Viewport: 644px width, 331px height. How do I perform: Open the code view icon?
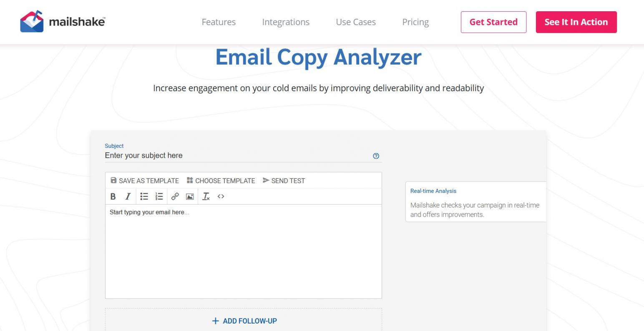221,197
